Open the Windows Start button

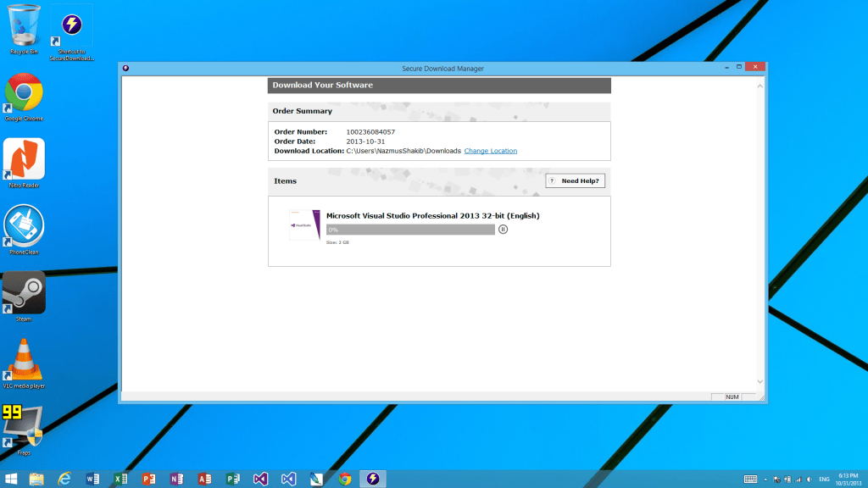click(x=10, y=479)
